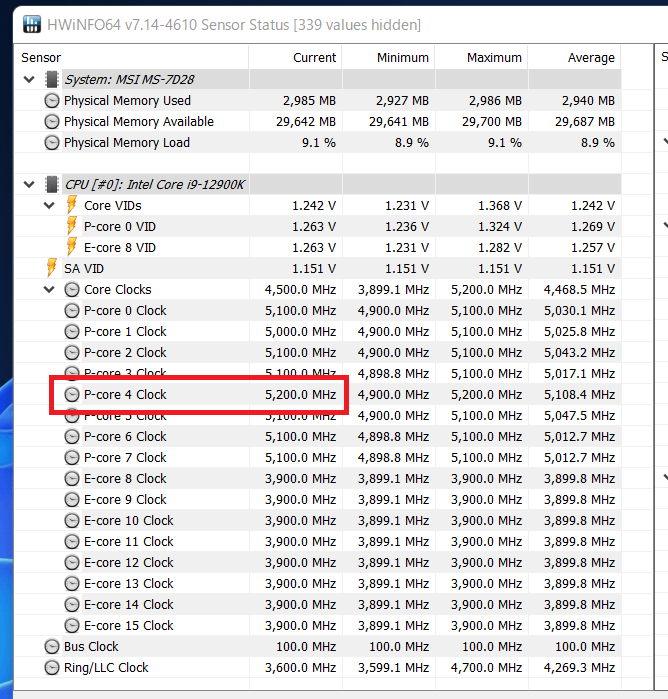
Task: Click the 1.324 V P-core 0 VID maximum
Action: (x=500, y=226)
